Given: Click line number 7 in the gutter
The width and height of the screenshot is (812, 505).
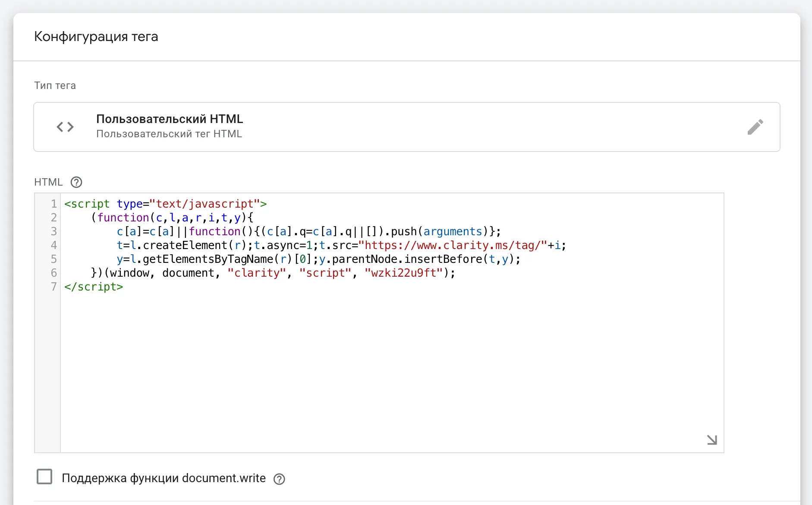Looking at the screenshot, I should point(54,287).
